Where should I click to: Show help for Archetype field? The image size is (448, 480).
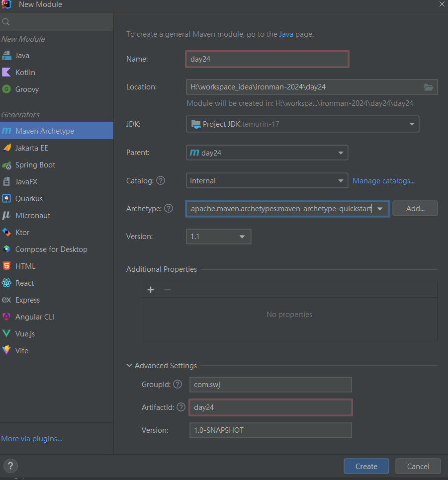coord(169,209)
